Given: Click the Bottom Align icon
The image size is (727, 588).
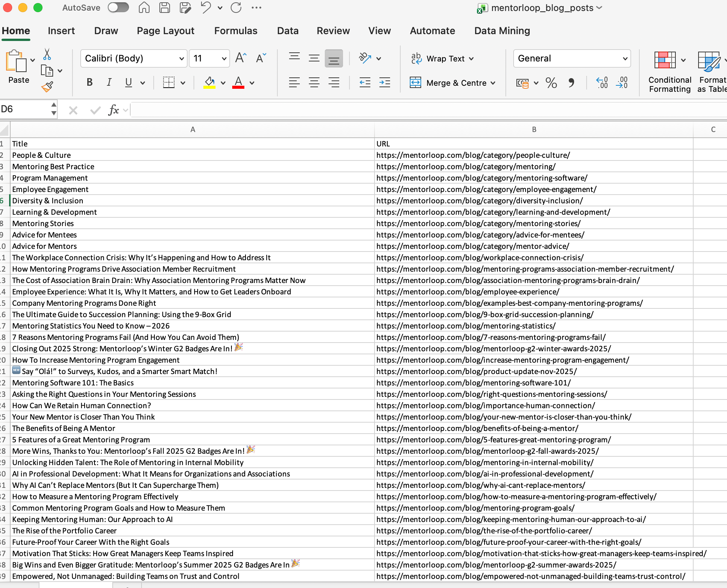Looking at the screenshot, I should tap(334, 58).
